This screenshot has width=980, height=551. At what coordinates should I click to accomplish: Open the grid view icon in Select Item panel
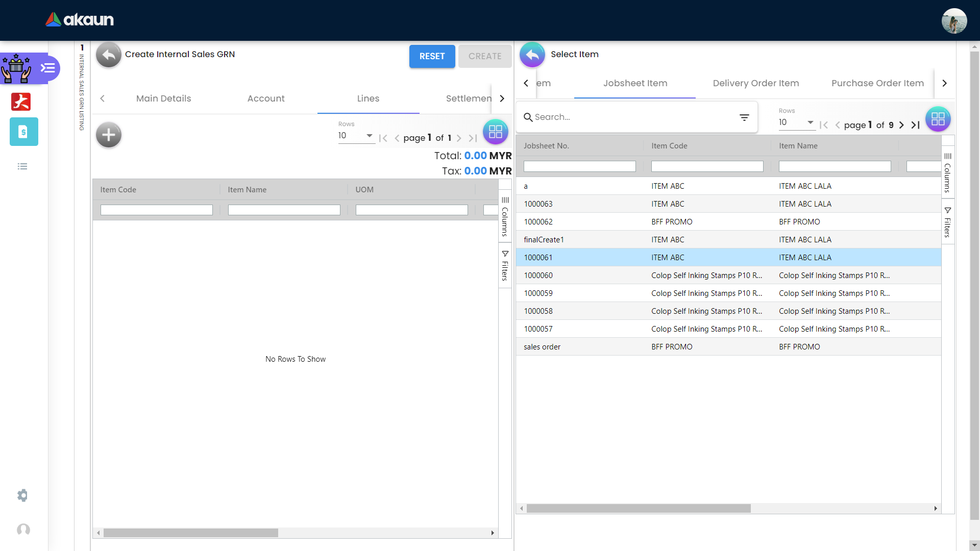click(938, 119)
